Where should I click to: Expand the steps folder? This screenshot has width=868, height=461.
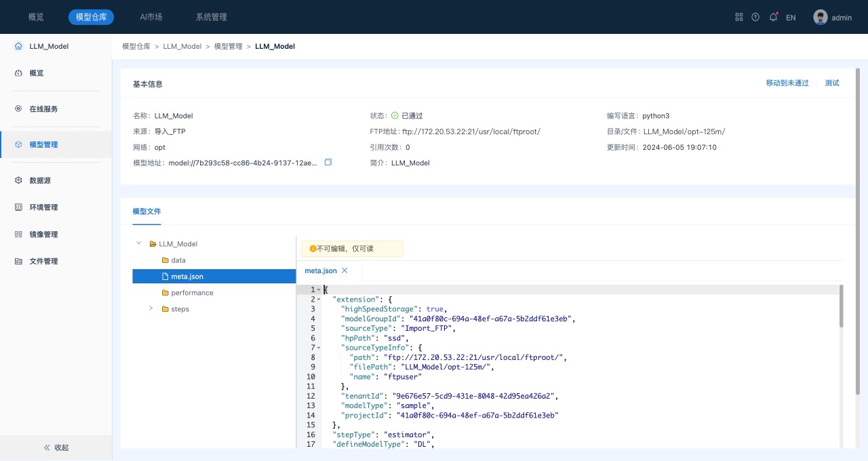point(151,309)
